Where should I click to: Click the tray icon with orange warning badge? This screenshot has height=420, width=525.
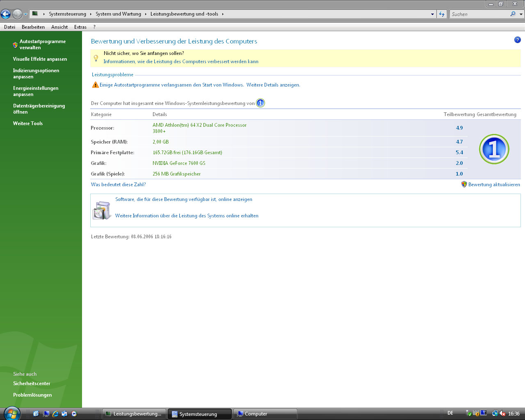click(x=476, y=413)
